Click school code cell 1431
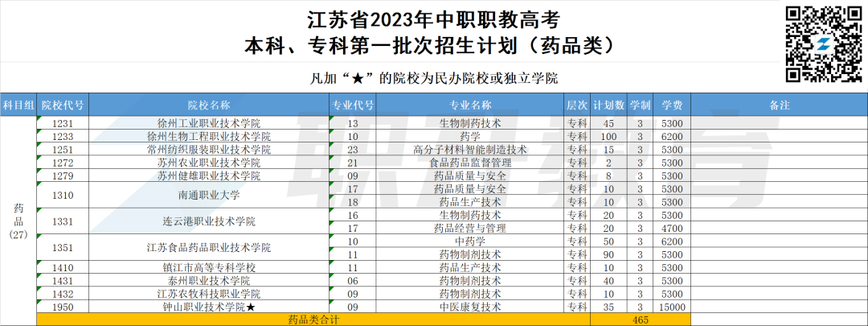The width and height of the screenshot is (868, 326). point(63,281)
